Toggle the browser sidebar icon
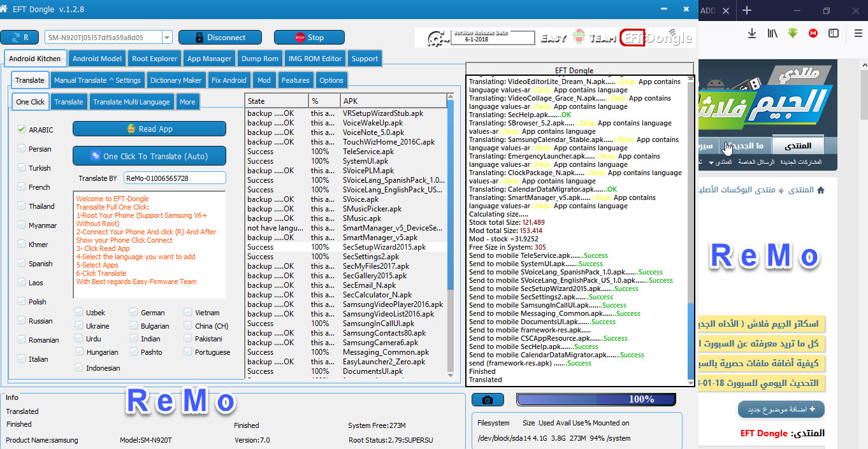 tap(834, 33)
